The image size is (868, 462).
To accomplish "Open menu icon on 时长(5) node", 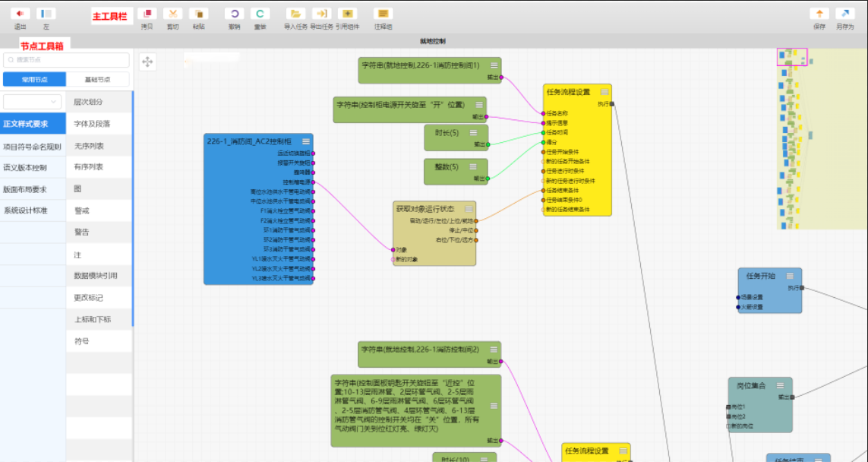I will 473,132.
